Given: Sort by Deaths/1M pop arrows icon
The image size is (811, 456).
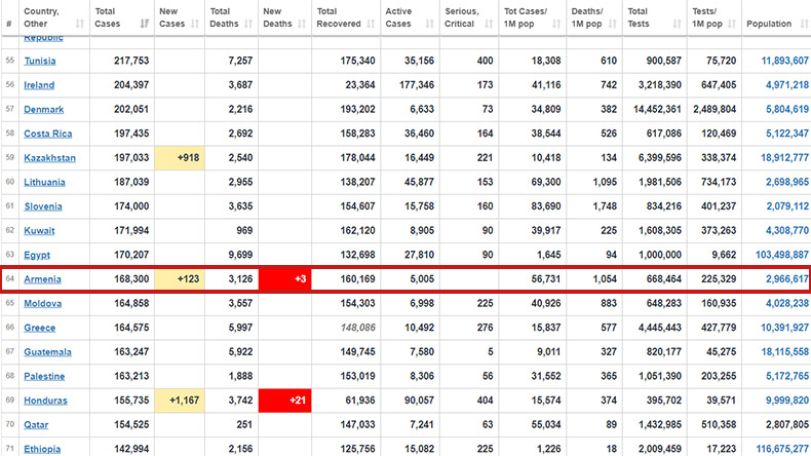Looking at the screenshot, I should tap(612, 24).
